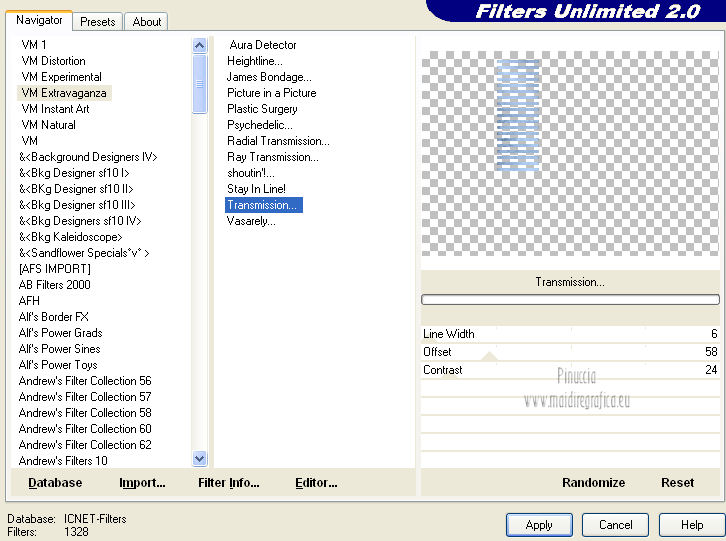Viewport: 726px width, 541px height.
Task: Select Alf's Power Sines category
Action: click(59, 349)
